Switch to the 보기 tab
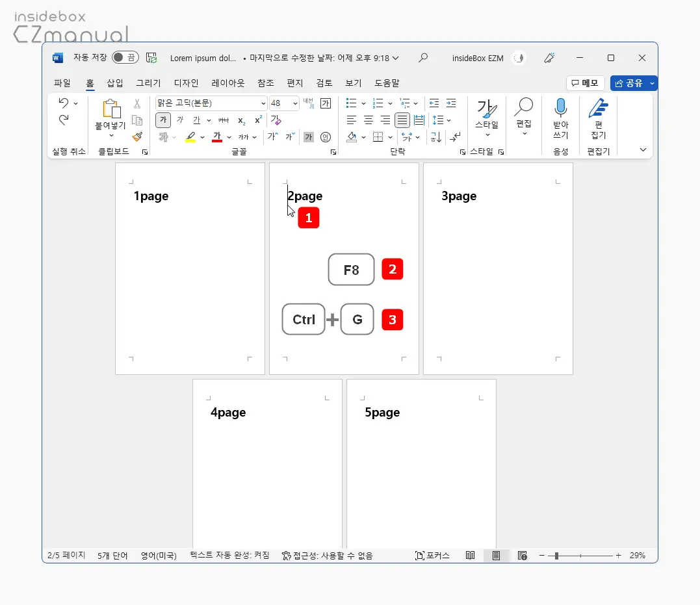 (353, 83)
